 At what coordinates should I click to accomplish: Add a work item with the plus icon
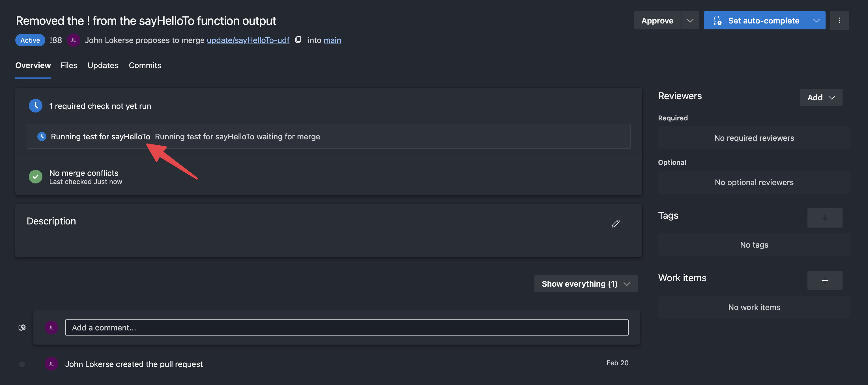coord(824,280)
